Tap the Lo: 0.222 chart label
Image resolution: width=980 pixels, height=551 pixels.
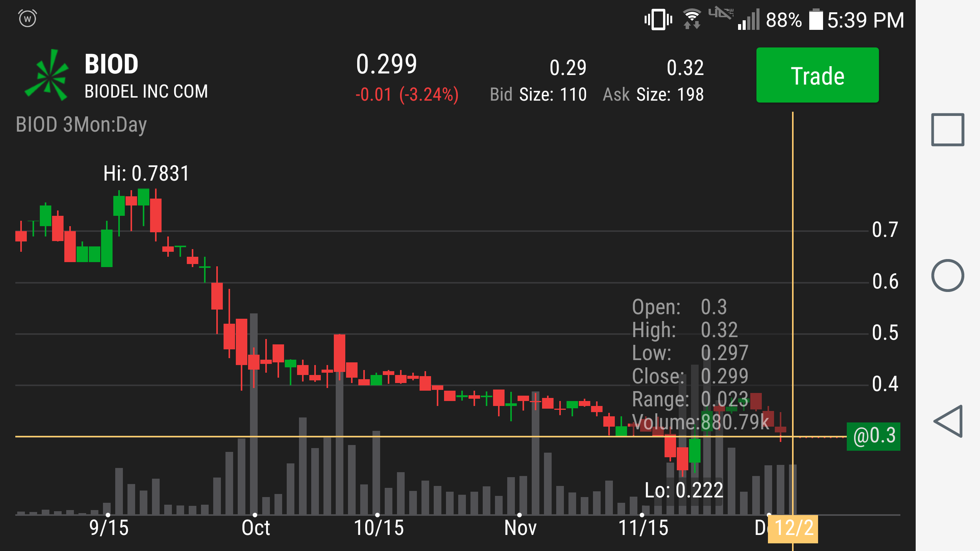pyautogui.click(x=684, y=490)
